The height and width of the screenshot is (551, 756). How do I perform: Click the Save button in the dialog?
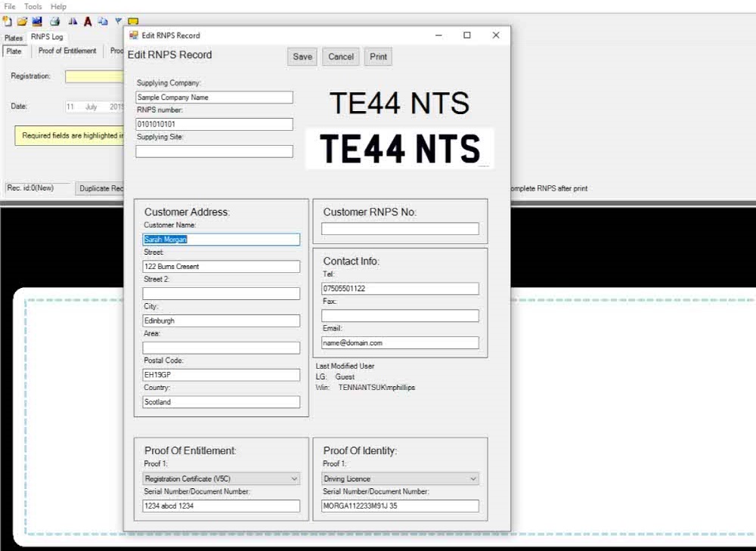point(302,57)
